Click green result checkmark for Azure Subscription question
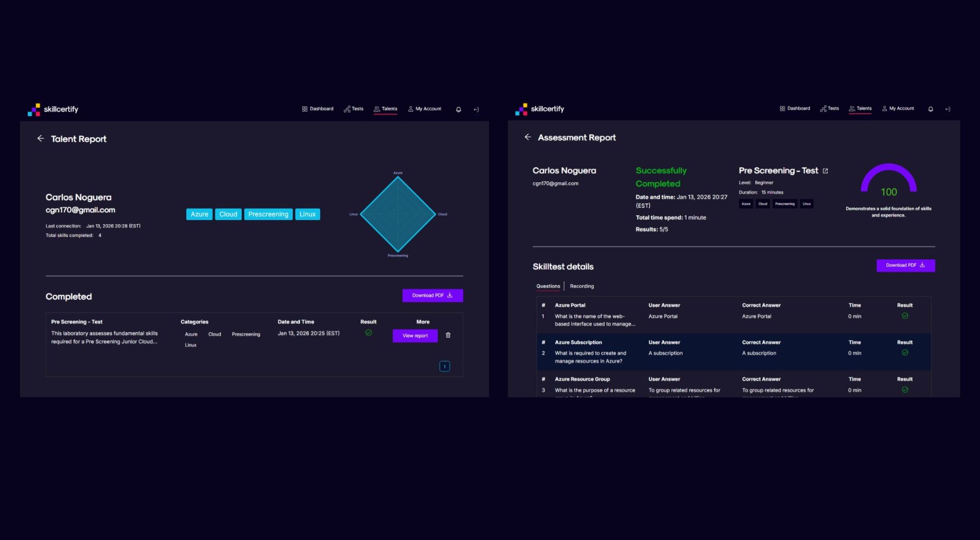The height and width of the screenshot is (540, 980). (905, 353)
